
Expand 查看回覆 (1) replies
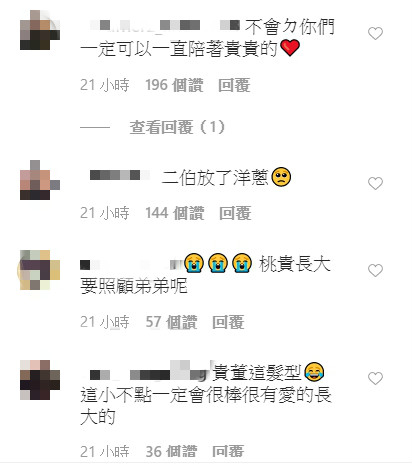[177, 127]
